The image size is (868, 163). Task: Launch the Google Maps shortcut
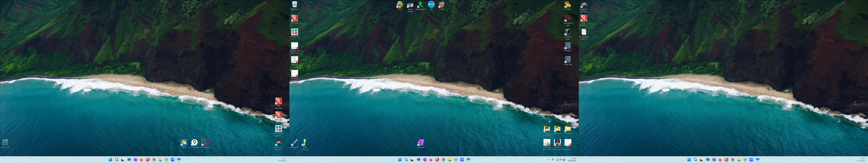coord(194,144)
